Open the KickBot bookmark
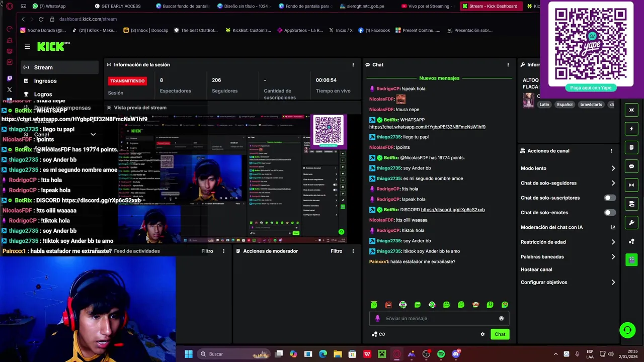Viewport: 644px width, 362px height. click(x=249, y=30)
